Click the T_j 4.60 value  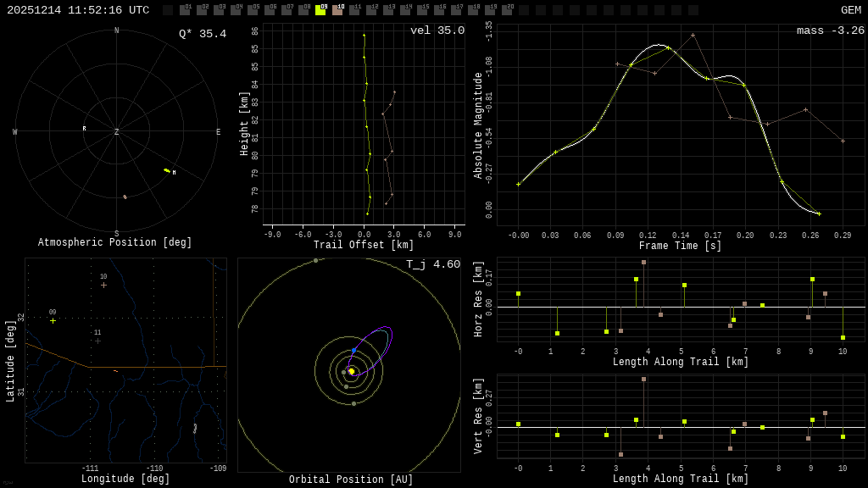(432, 264)
